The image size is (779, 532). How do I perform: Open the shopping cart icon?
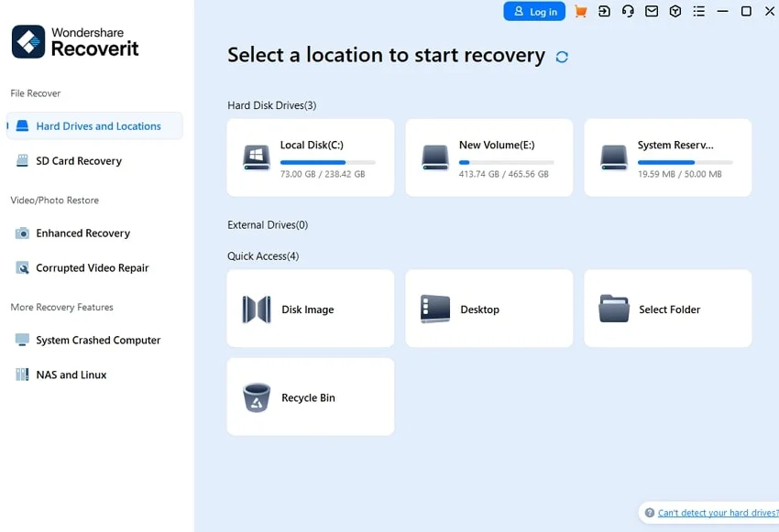click(x=580, y=11)
